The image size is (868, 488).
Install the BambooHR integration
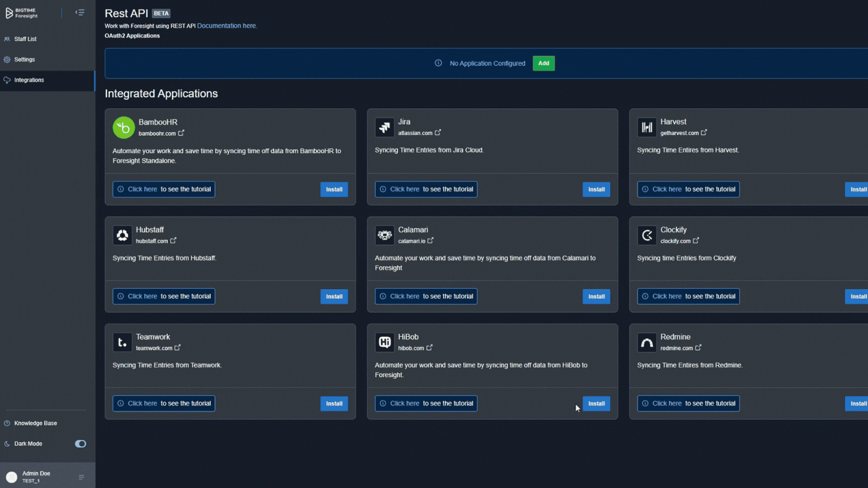coord(334,189)
